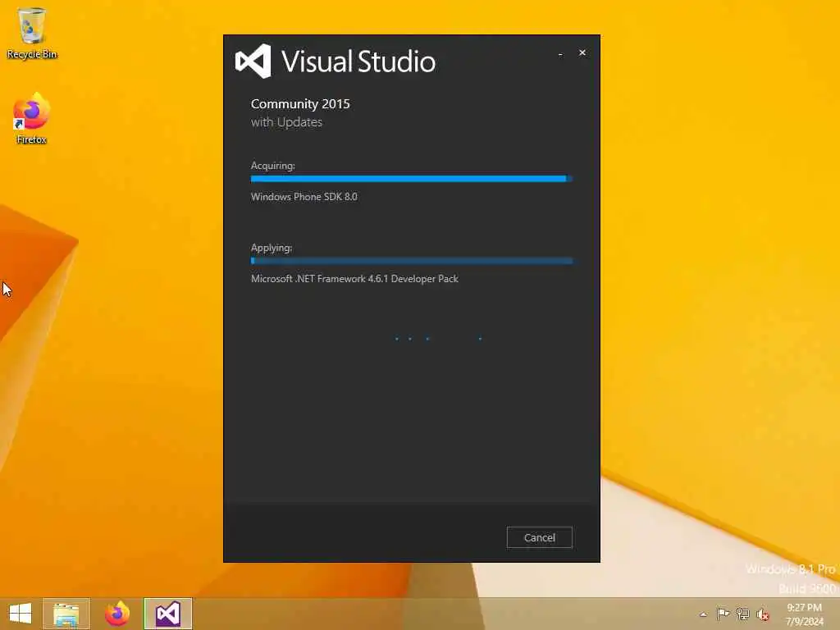840x630 pixels.
Task: Select the .NET Framework 4.6.1 Developer Pack text
Action: pyautogui.click(x=354, y=279)
